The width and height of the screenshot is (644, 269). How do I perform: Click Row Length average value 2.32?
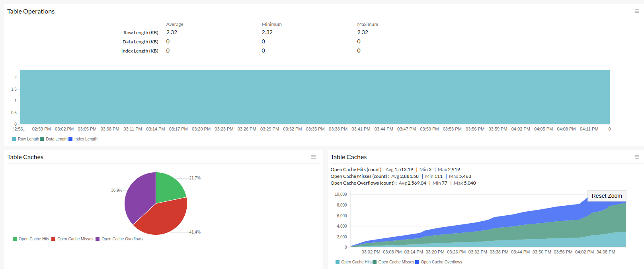click(x=172, y=32)
